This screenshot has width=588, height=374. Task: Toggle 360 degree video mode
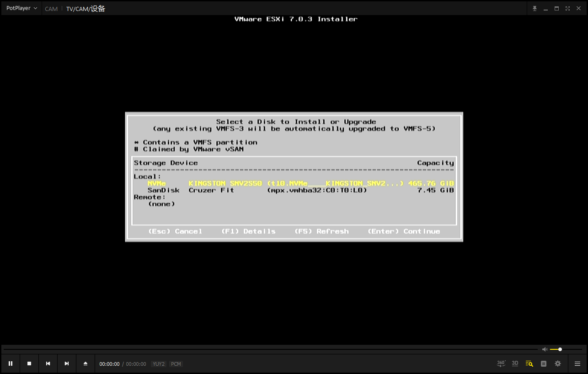tap(501, 363)
